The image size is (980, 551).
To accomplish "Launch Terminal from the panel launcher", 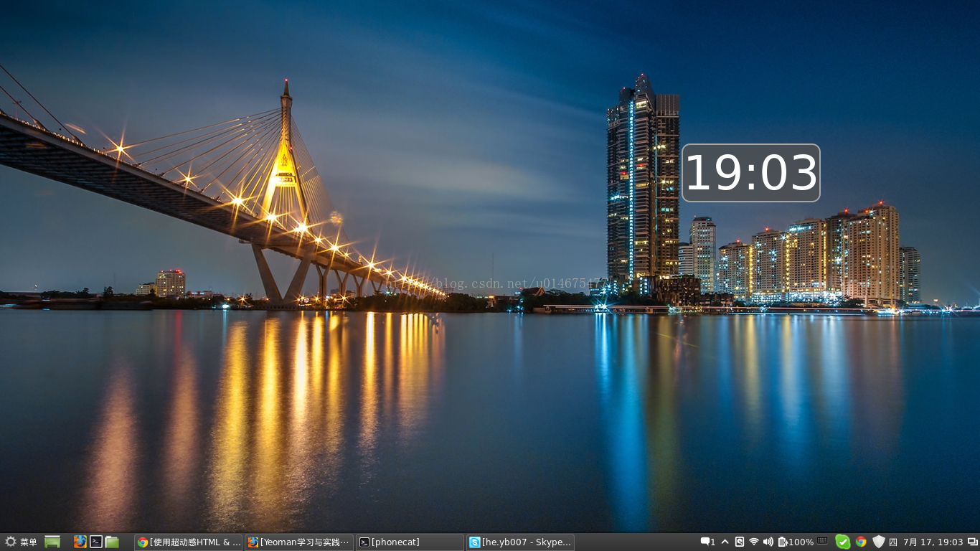I will [x=96, y=542].
